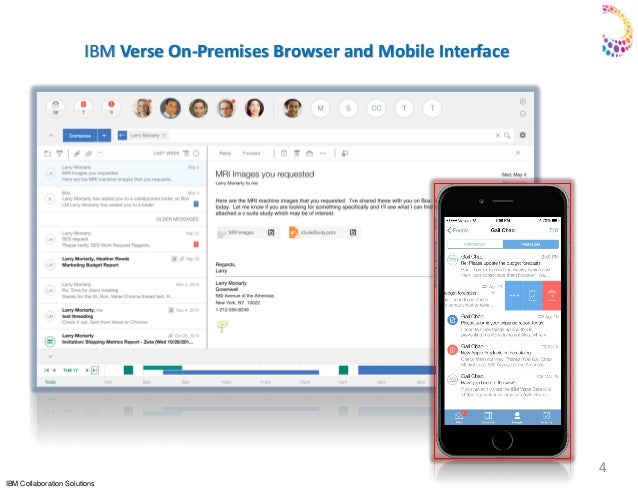The height and width of the screenshot is (493, 638).
Task: Select the contact bubble labeled CC
Action: pos(376,108)
